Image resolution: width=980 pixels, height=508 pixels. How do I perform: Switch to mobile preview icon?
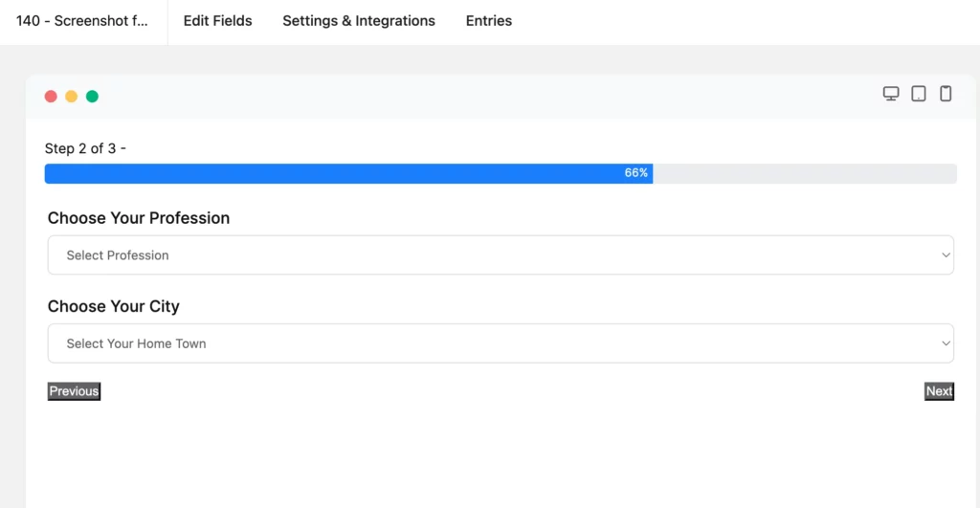(x=946, y=94)
